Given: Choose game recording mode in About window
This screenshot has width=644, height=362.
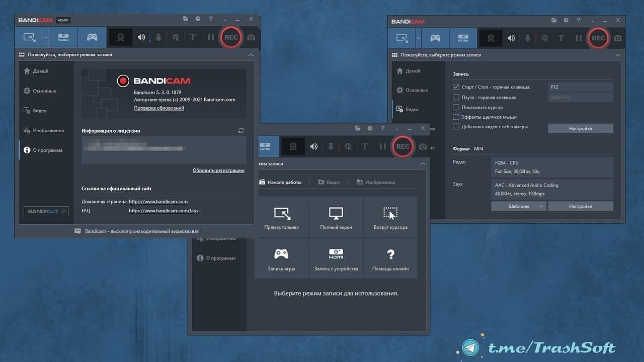Looking at the screenshot, I should point(92,37).
